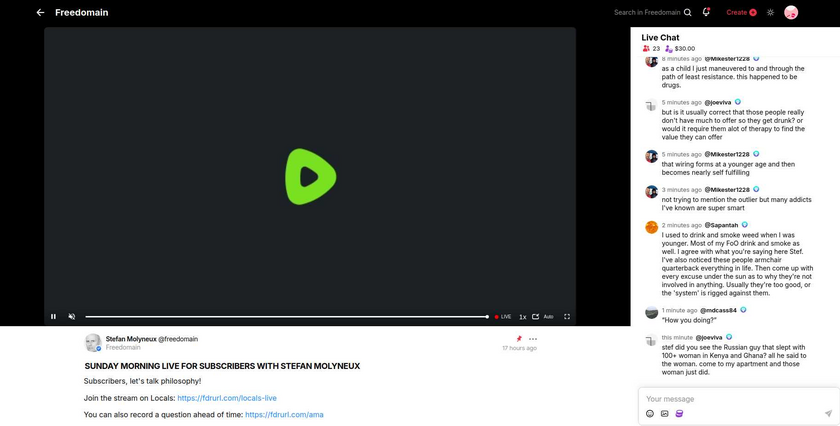This screenshot has width=840, height=426.
Task: Click the search magnifier icon
Action: coord(687,13)
